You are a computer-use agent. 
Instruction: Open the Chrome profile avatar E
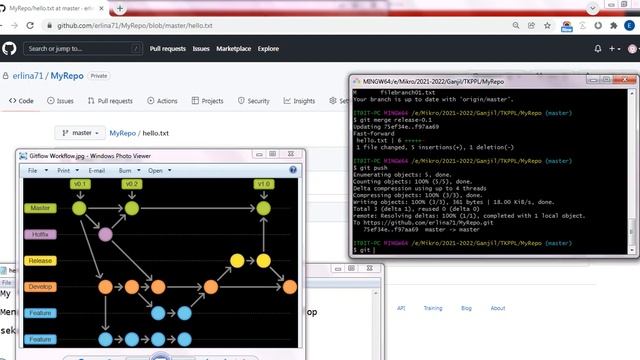click(x=629, y=25)
